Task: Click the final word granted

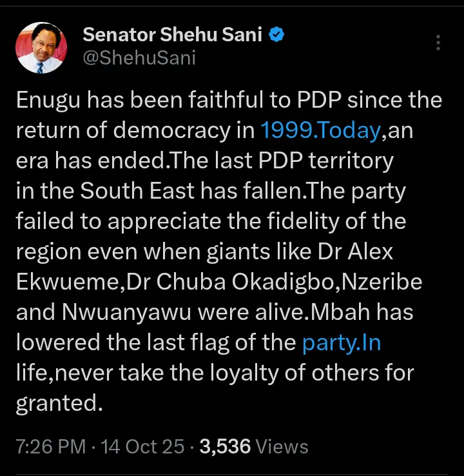Action: click(59, 403)
